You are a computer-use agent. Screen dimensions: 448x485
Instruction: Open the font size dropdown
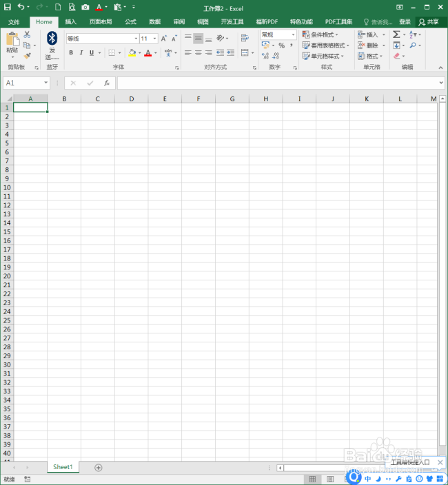point(154,39)
